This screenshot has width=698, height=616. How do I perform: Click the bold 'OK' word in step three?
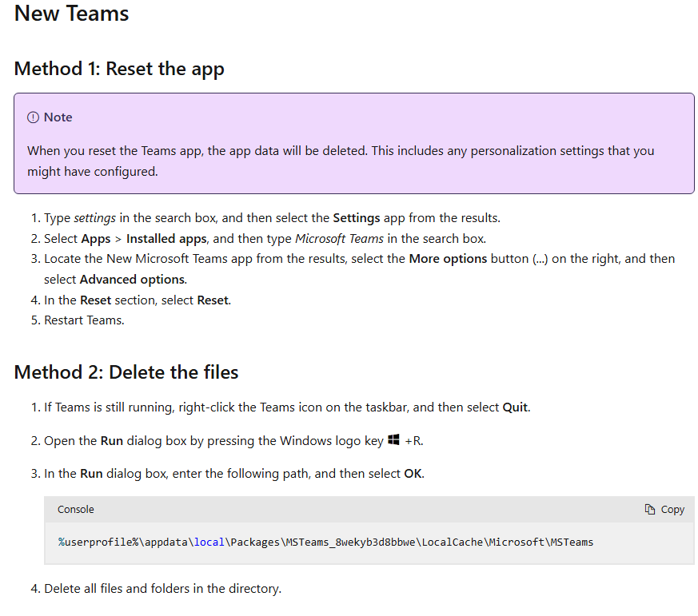click(413, 474)
